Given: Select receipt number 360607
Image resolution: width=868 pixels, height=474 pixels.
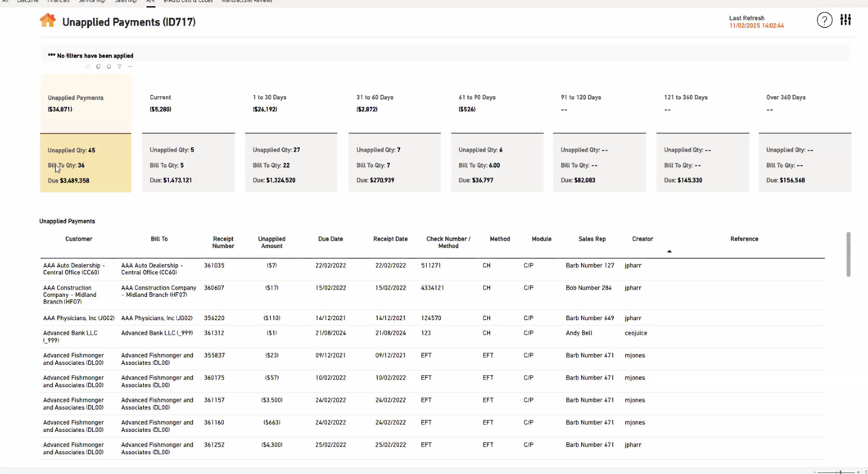Looking at the screenshot, I should [x=214, y=288].
